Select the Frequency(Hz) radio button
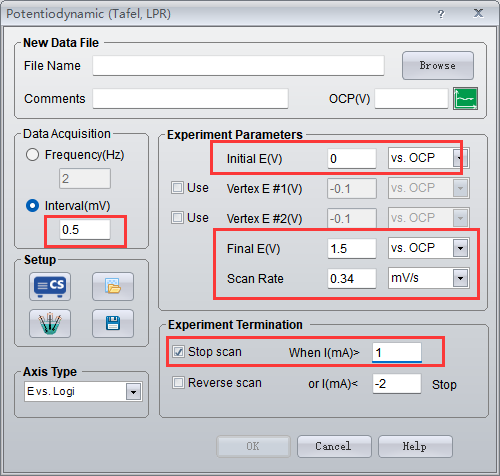This screenshot has width=500, height=476. coord(32,155)
